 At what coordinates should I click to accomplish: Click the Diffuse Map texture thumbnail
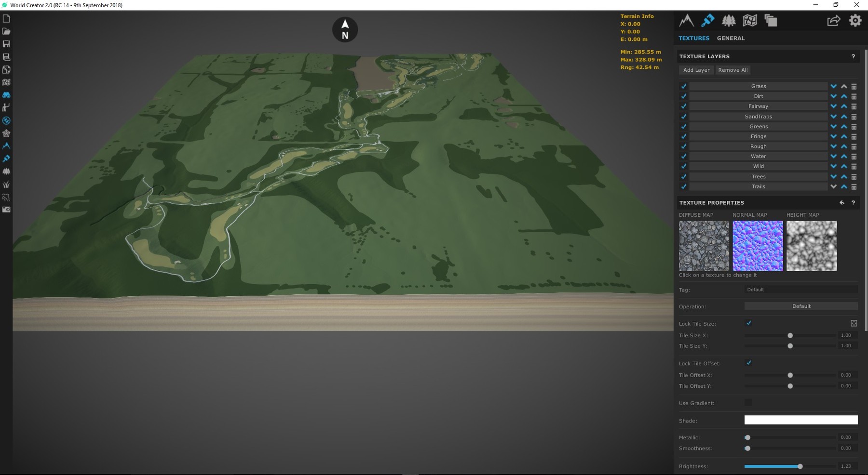coord(704,246)
